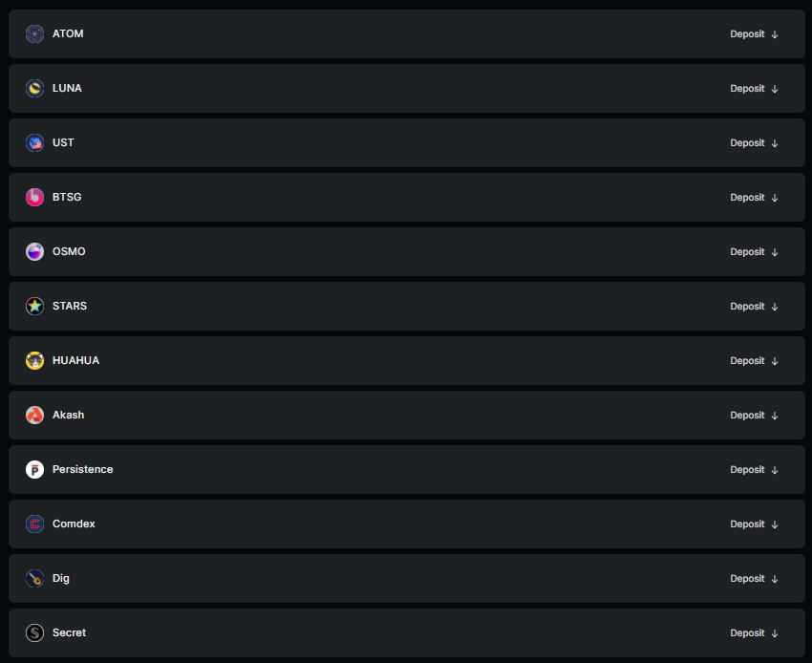
Task: Select the Persistence token name
Action: pos(82,469)
